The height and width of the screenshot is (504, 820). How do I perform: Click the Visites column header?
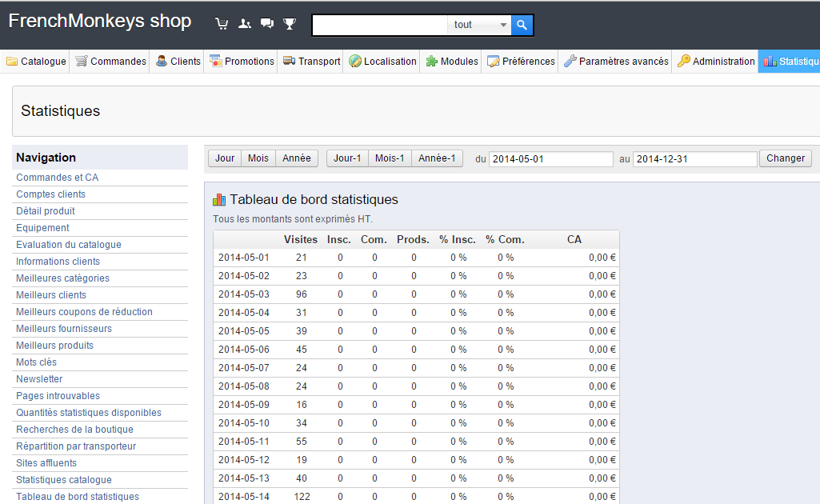click(301, 239)
